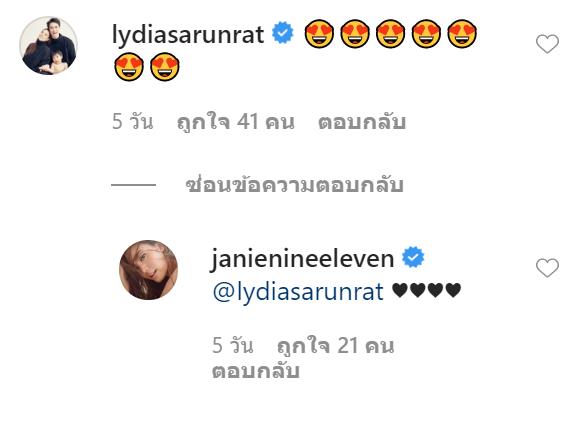This screenshot has width=585, height=422.
Task: Like lydiasarunrat's comment with the heart icon
Action: 547,44
